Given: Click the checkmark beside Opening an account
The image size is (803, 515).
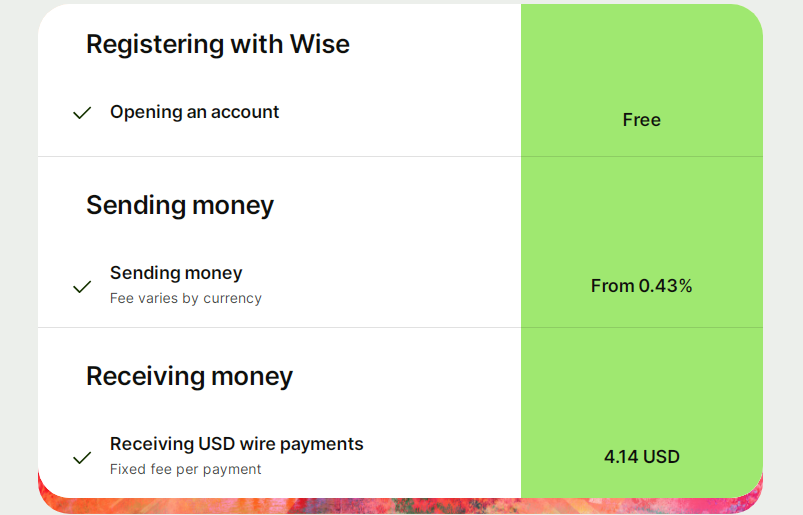Looking at the screenshot, I should tap(82, 113).
